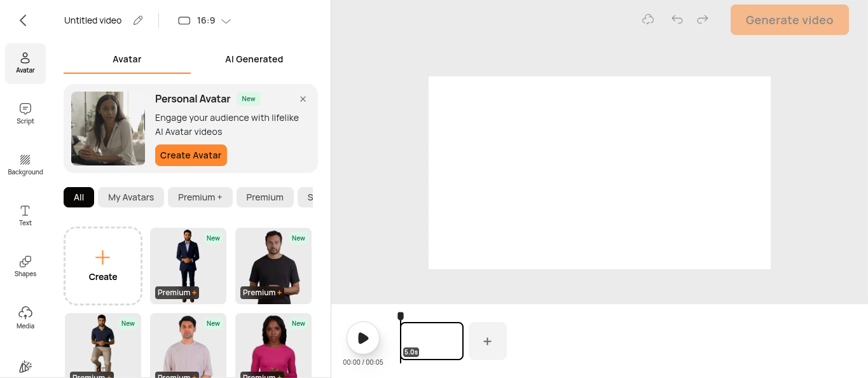Viewport: 868px width, 378px height.
Task: Open the Text sidebar panel
Action: (x=25, y=216)
